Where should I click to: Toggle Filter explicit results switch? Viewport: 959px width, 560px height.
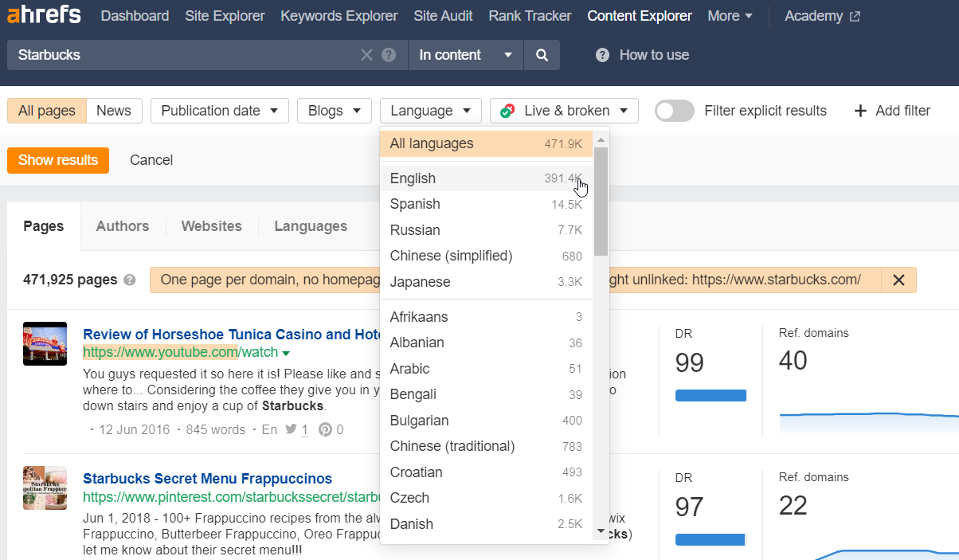[x=674, y=111]
